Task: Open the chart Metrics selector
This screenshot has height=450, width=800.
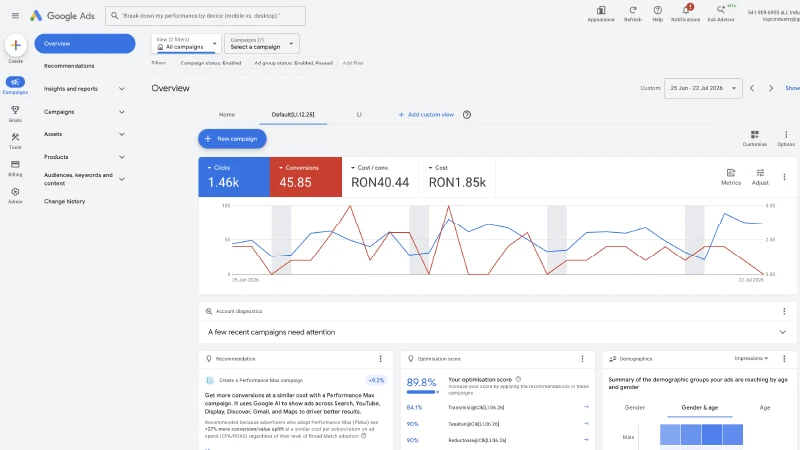Action: [x=731, y=177]
